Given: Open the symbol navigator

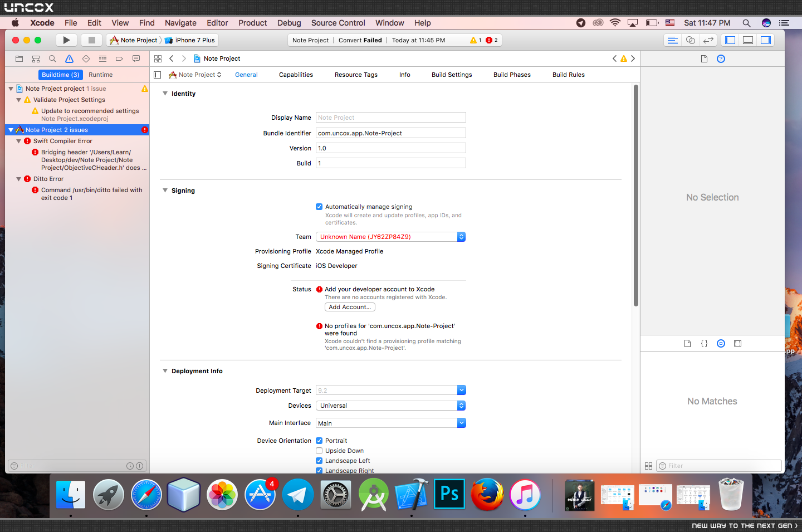Looking at the screenshot, I should 36,58.
